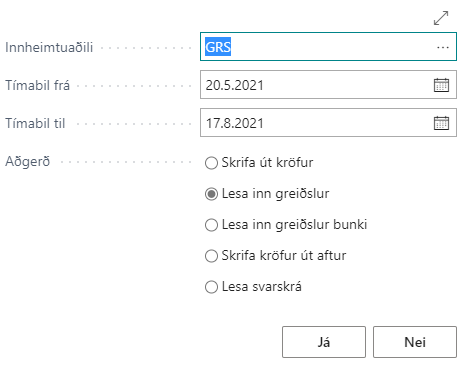Click the 20.5.2021 date field
The width and height of the screenshot is (467, 368).
pos(328,85)
